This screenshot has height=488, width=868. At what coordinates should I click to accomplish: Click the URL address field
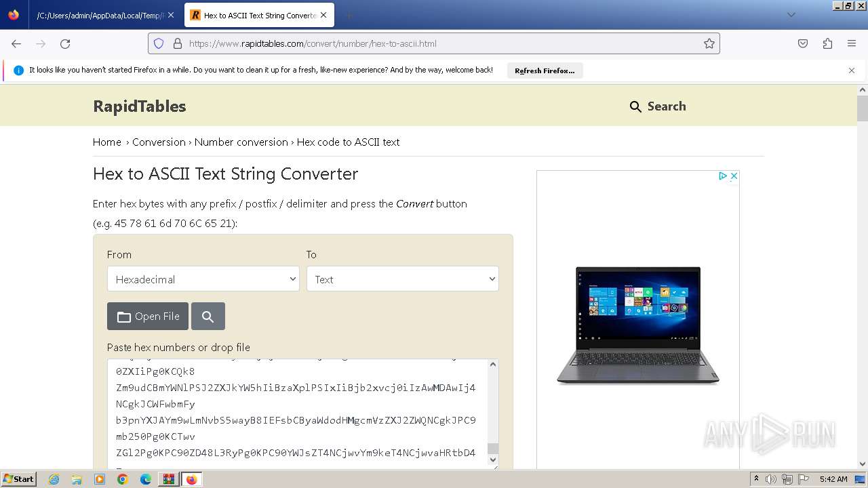pyautogui.click(x=434, y=43)
